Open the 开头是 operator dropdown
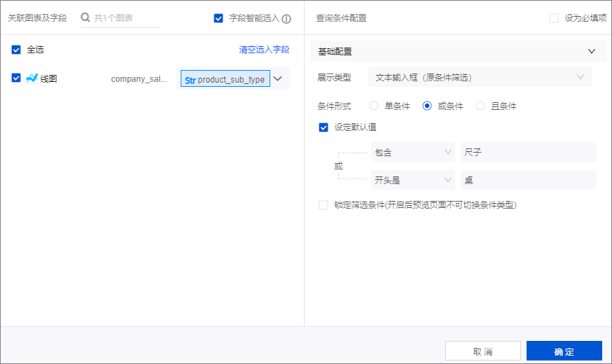This screenshot has height=364, width=612. coord(413,180)
